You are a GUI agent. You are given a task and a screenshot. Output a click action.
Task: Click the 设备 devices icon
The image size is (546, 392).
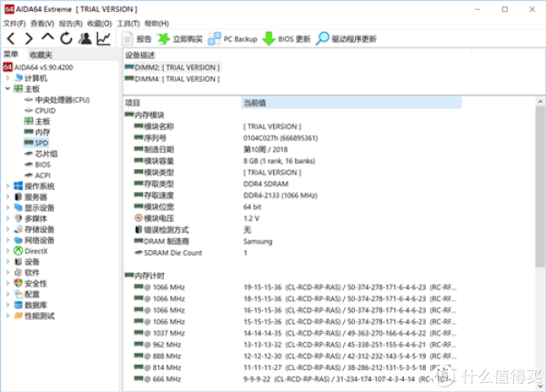(18, 261)
